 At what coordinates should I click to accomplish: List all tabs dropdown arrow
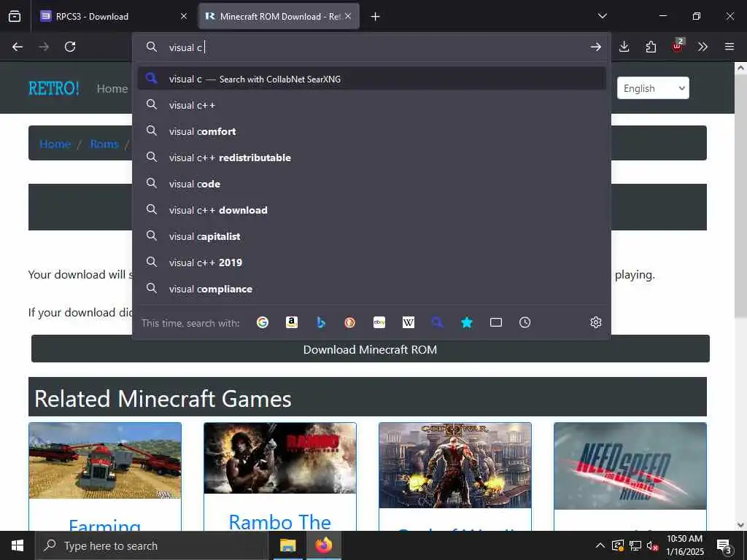coord(602,16)
